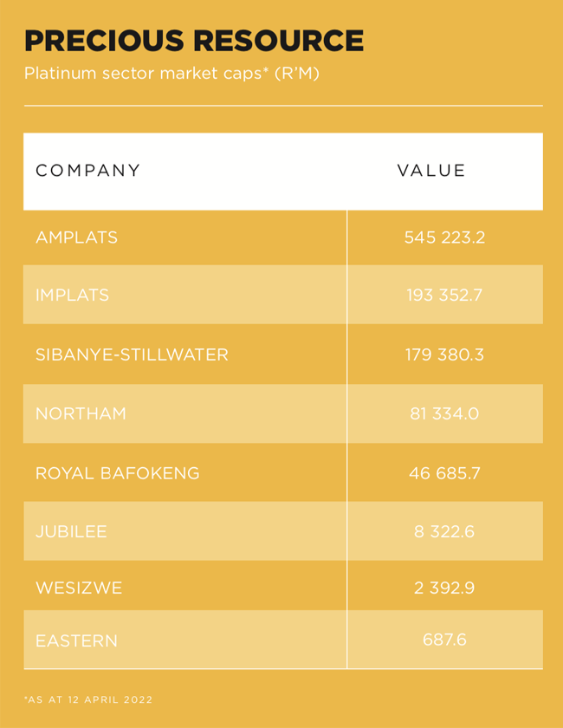Click the footnote AS AT 12 APRIL 2022

point(88,699)
